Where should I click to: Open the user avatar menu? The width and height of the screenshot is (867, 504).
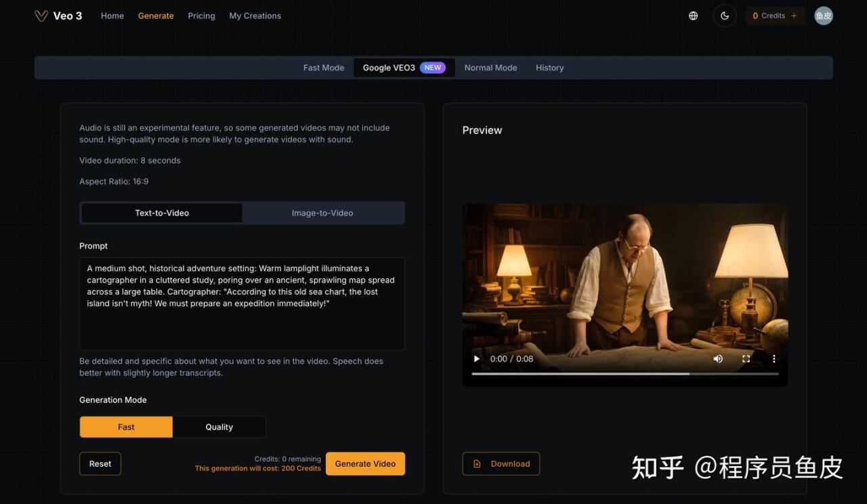tap(824, 16)
